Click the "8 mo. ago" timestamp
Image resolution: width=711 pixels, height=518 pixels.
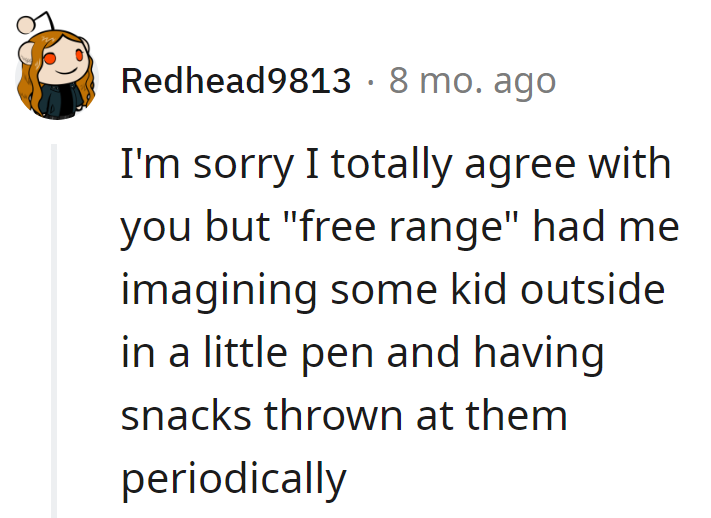click(x=472, y=80)
